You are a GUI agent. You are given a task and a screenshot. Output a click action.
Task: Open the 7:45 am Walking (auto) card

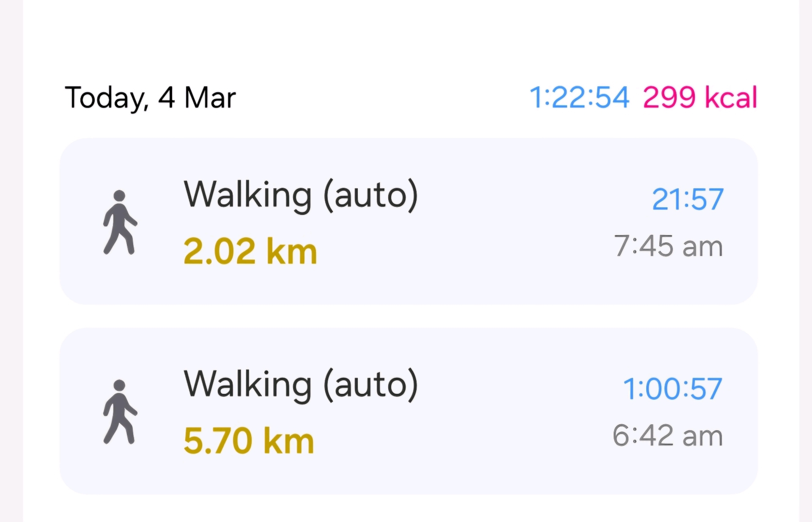point(409,221)
